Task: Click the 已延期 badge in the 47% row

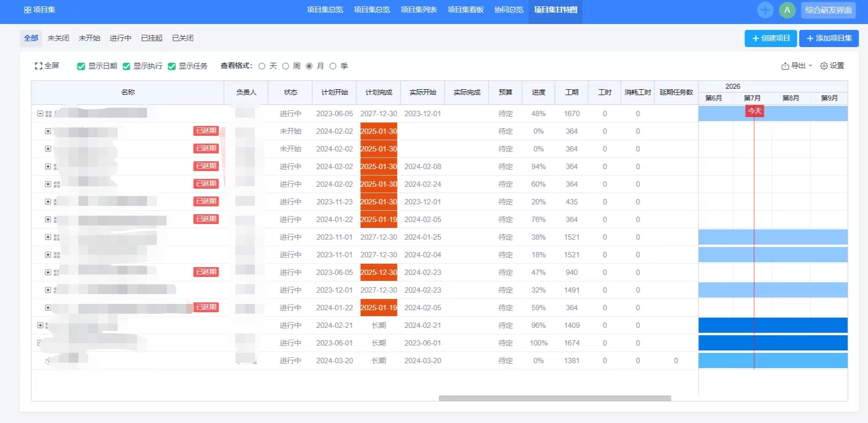Action: click(x=206, y=272)
